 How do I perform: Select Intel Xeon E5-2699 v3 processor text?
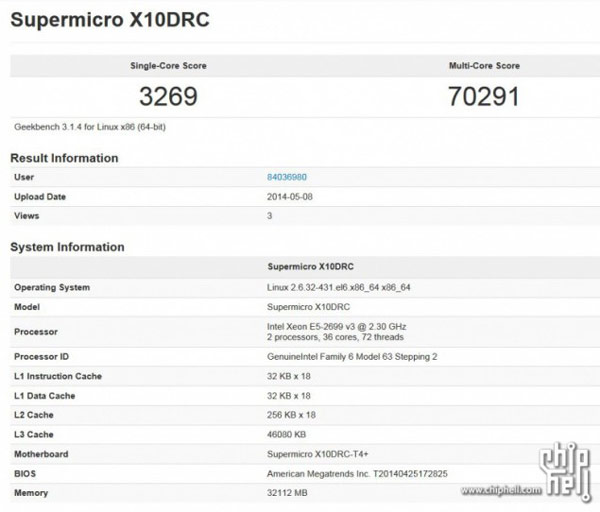pyautogui.click(x=336, y=327)
